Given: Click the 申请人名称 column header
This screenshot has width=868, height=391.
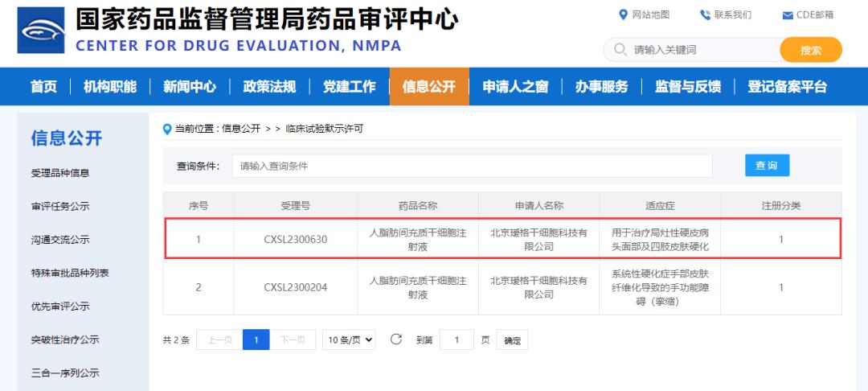Looking at the screenshot, I should pos(538,206).
